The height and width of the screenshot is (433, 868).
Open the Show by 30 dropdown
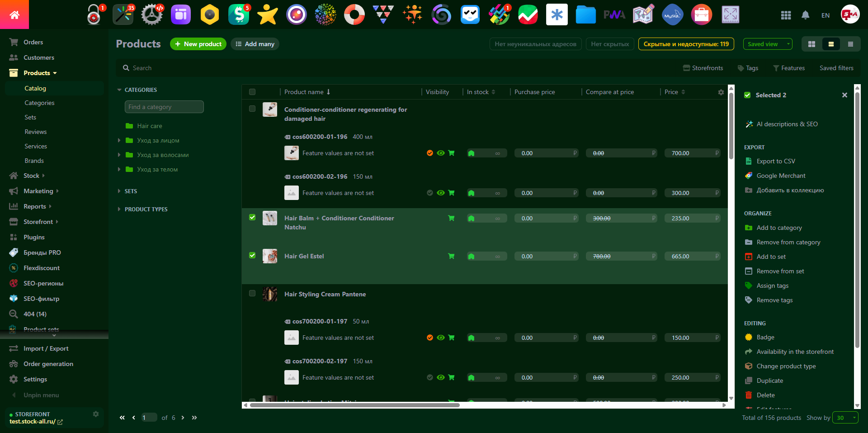click(x=844, y=418)
